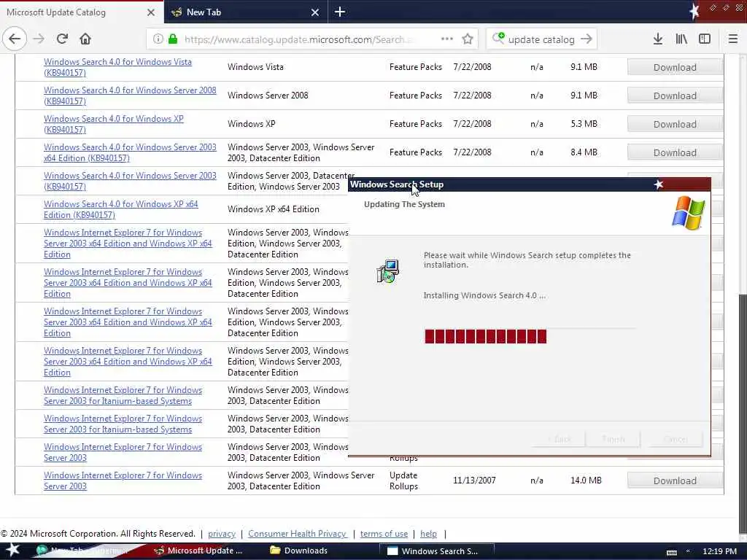Open the terms of use link
The height and width of the screenshot is (560, 747).
pos(384,534)
